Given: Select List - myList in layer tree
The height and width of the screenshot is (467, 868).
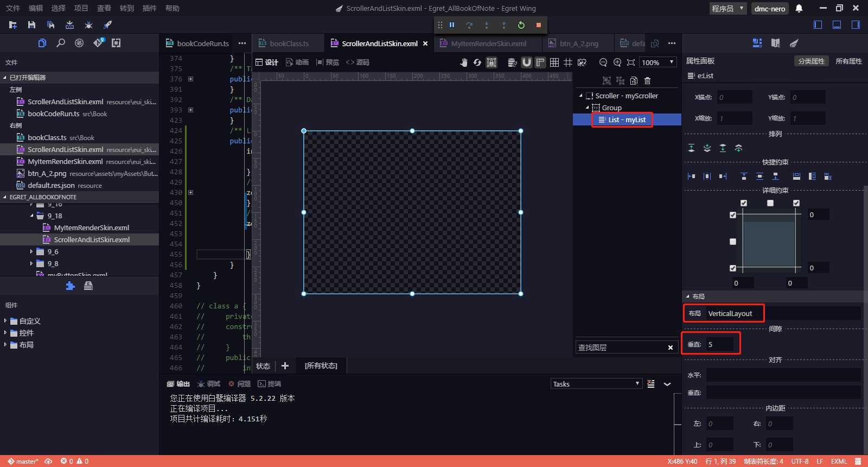Looking at the screenshot, I should pyautogui.click(x=627, y=119).
